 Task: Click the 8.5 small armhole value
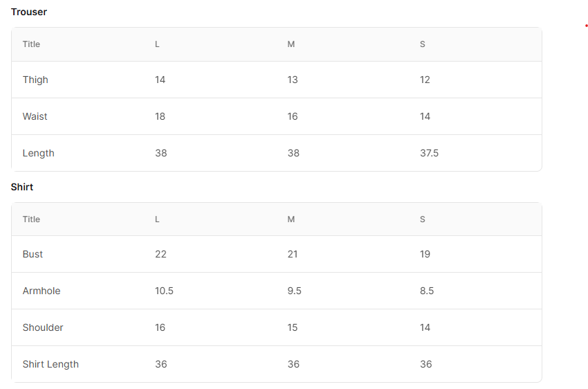click(x=427, y=291)
